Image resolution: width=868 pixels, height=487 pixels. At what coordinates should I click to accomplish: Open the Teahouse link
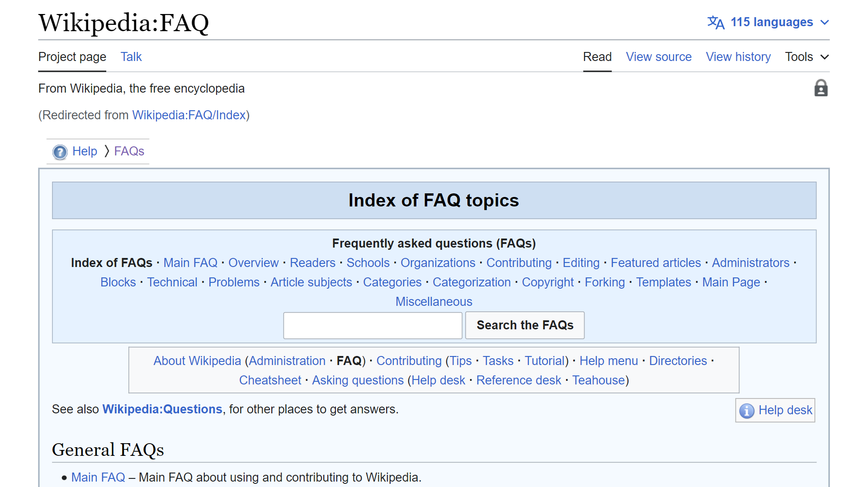[x=599, y=380]
